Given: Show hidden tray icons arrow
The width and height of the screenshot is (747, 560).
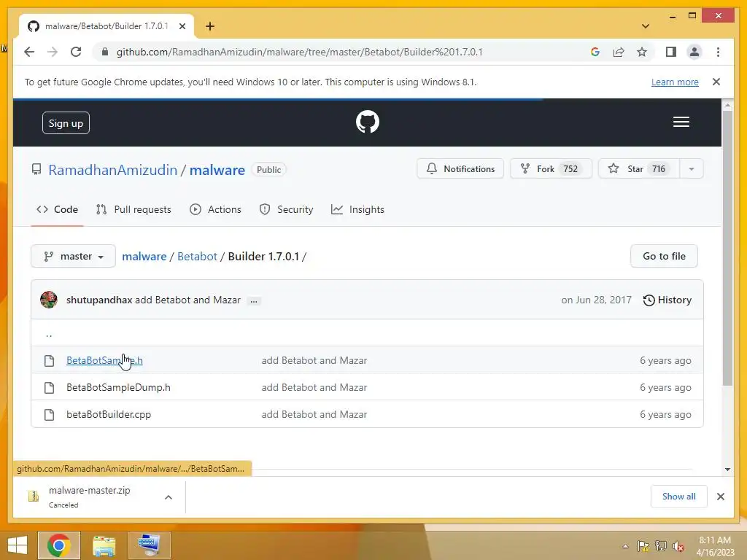Looking at the screenshot, I should 625,546.
